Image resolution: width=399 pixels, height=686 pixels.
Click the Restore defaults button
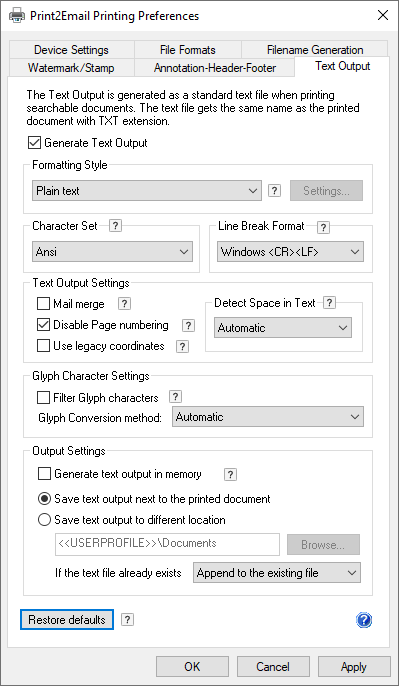(x=67, y=620)
